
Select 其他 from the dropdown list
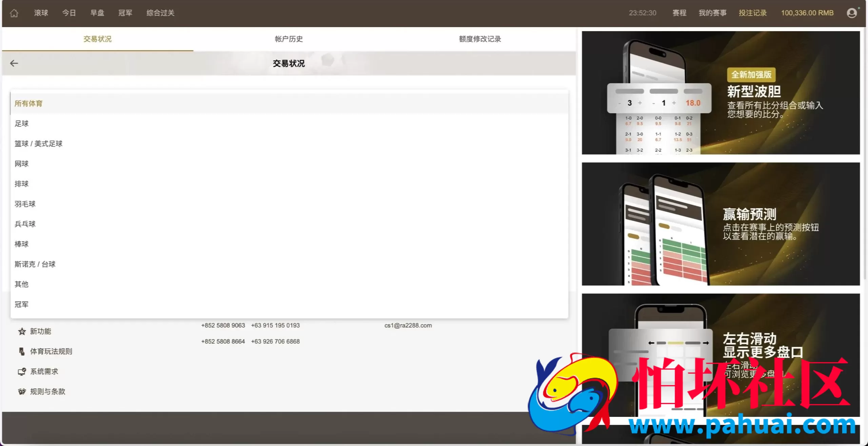[x=289, y=284]
